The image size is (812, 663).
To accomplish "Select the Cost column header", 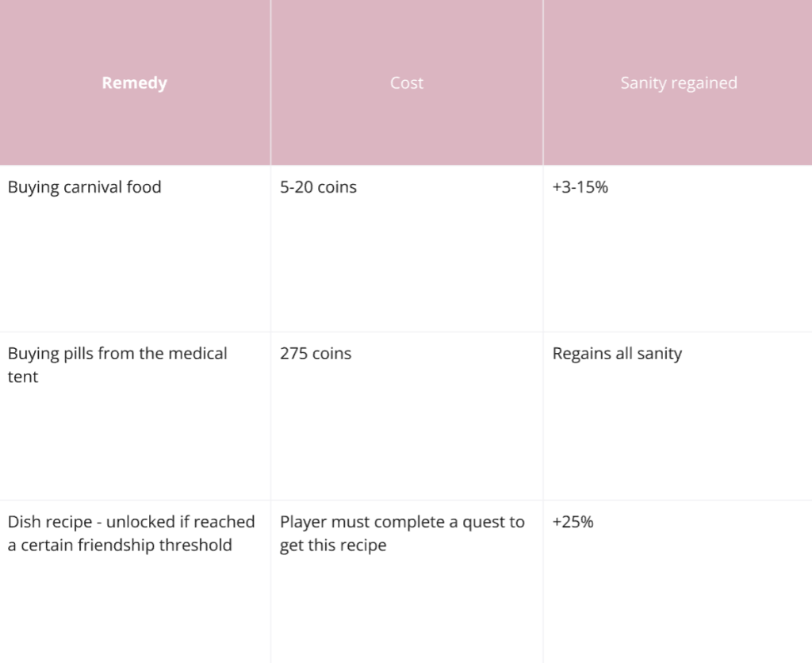I will (407, 82).
